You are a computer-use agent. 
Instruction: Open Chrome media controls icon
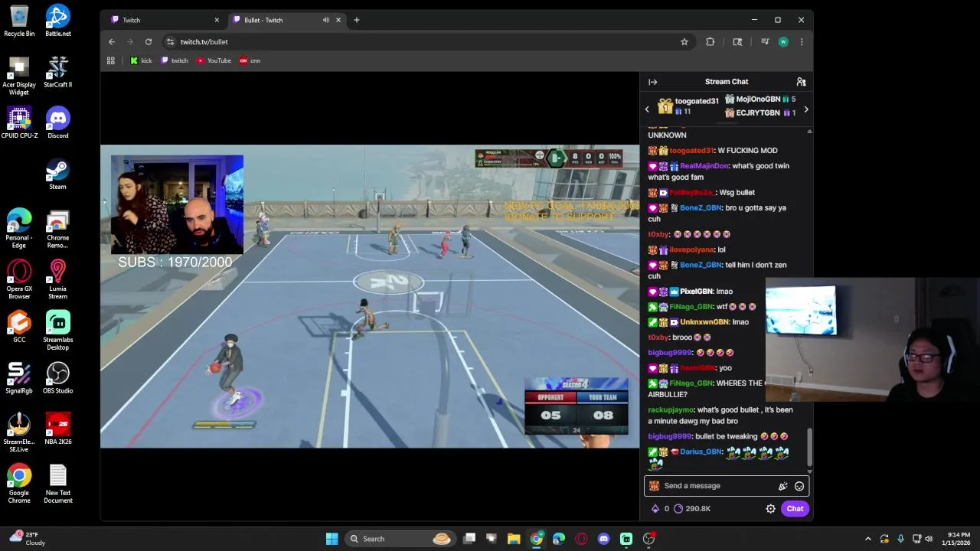coord(764,42)
